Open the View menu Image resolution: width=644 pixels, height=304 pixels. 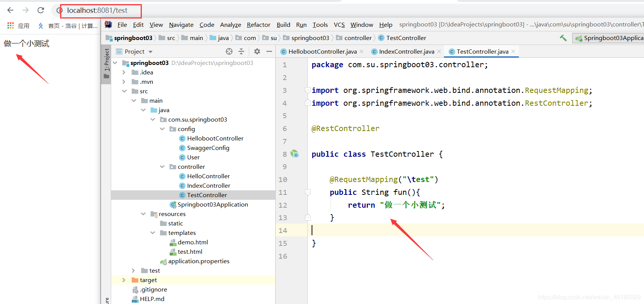pos(156,25)
